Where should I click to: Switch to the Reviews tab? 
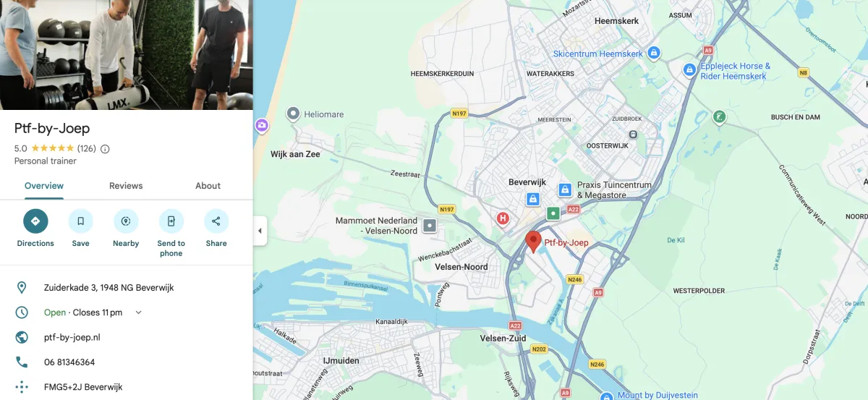tap(126, 186)
